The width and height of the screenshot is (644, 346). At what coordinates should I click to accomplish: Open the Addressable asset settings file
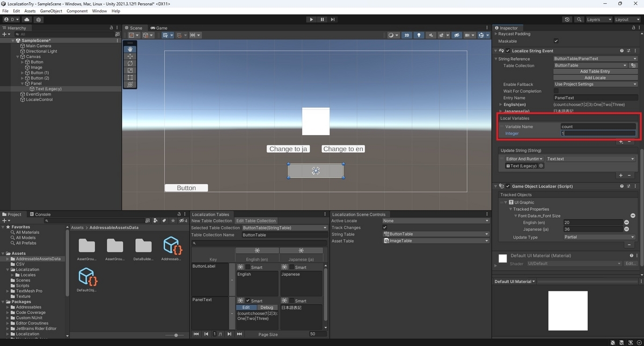pos(171,249)
